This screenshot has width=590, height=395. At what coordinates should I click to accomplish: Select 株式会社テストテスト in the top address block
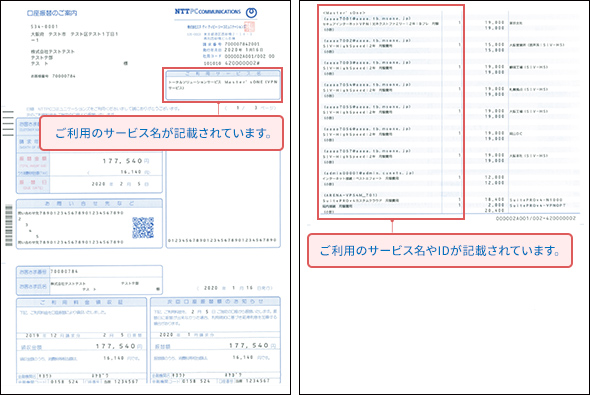[53, 52]
